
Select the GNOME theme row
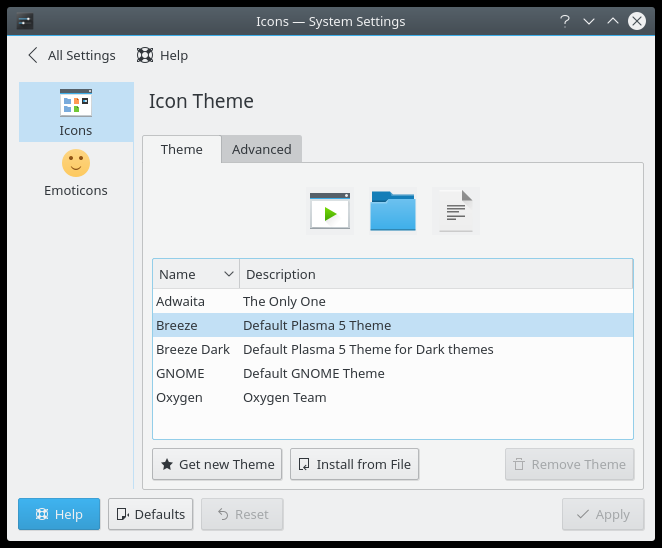coord(393,374)
